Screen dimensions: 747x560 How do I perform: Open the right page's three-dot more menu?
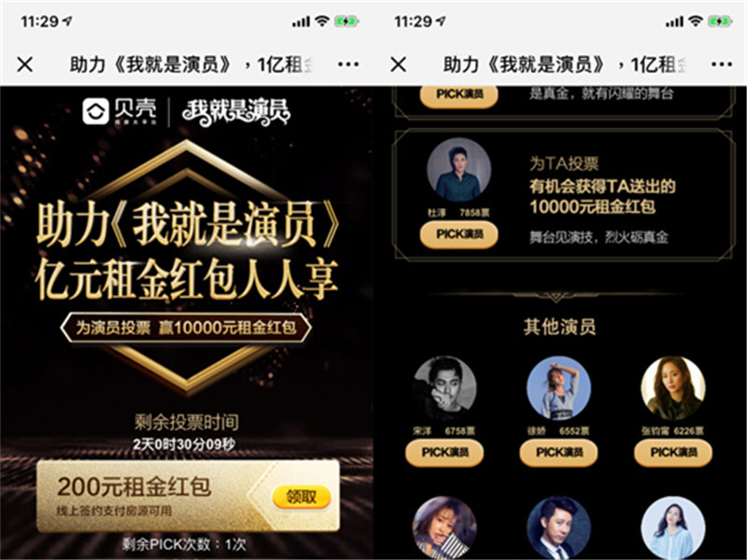[722, 64]
